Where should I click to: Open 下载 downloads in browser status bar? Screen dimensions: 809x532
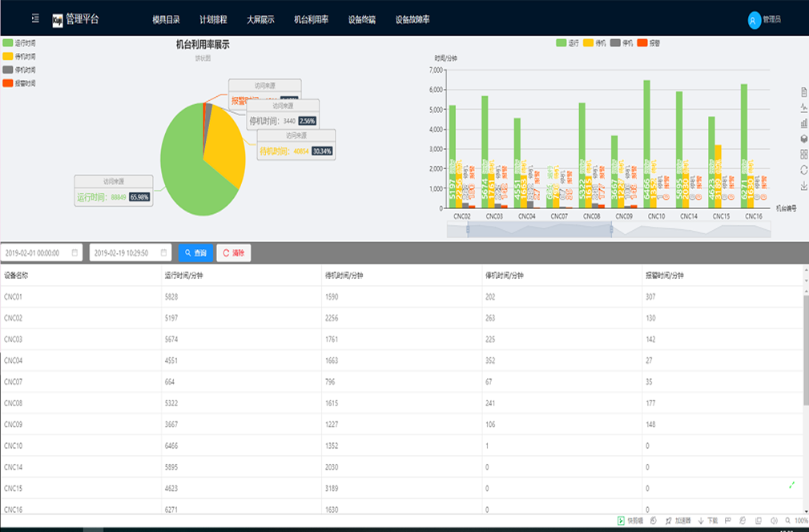click(x=708, y=521)
